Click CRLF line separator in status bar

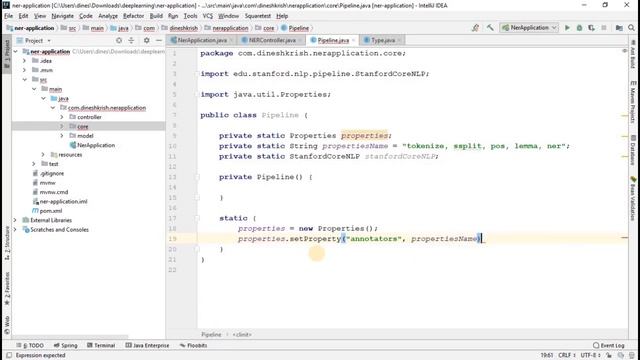566,356
